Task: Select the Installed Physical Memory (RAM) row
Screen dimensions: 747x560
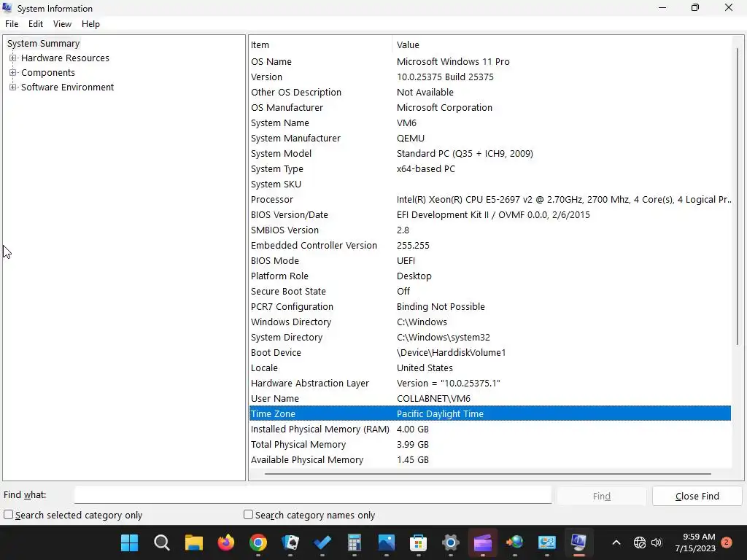Action: [x=490, y=429]
